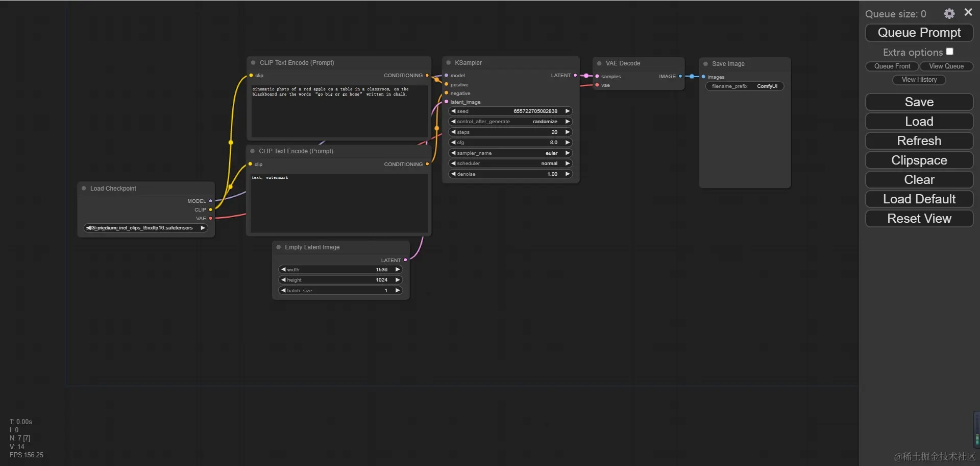
Task: Open the View History list
Action: click(919, 80)
